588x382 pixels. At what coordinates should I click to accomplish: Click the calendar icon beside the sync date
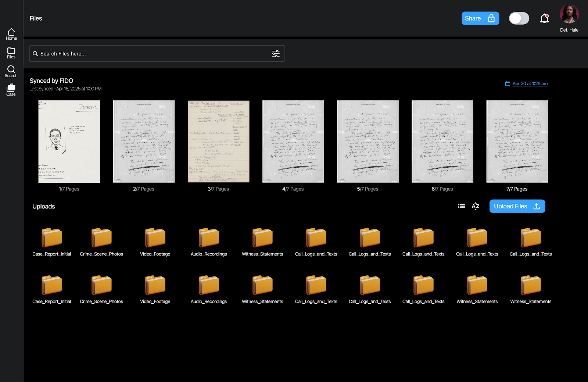click(x=508, y=84)
